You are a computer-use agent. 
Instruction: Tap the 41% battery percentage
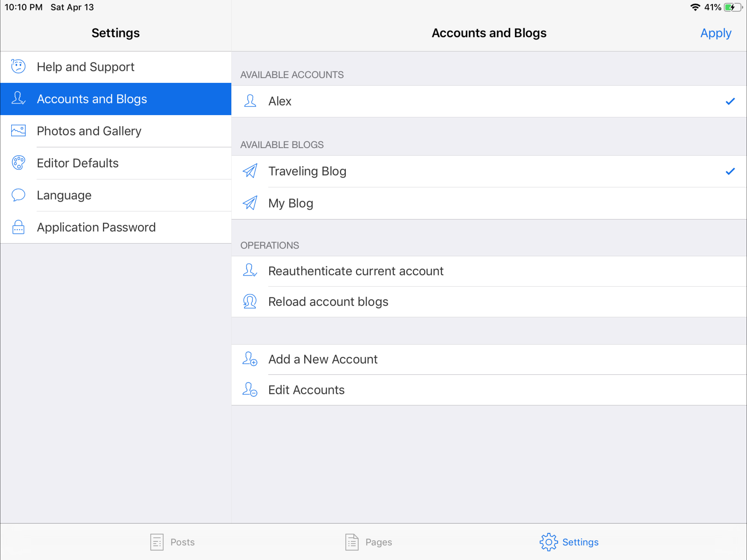[713, 7]
